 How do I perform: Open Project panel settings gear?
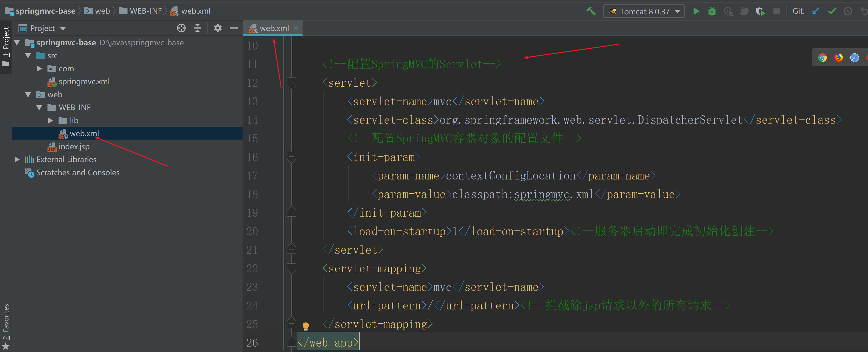click(x=218, y=28)
